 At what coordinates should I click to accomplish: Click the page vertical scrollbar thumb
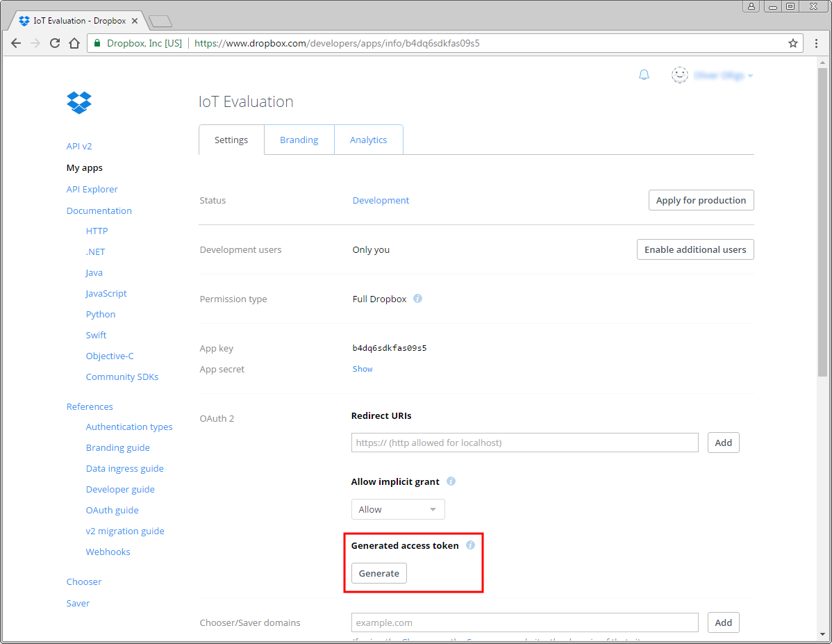pyautogui.click(x=822, y=222)
